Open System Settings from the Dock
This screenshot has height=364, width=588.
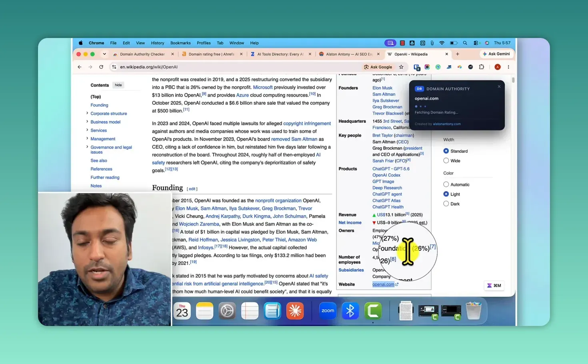(227, 311)
